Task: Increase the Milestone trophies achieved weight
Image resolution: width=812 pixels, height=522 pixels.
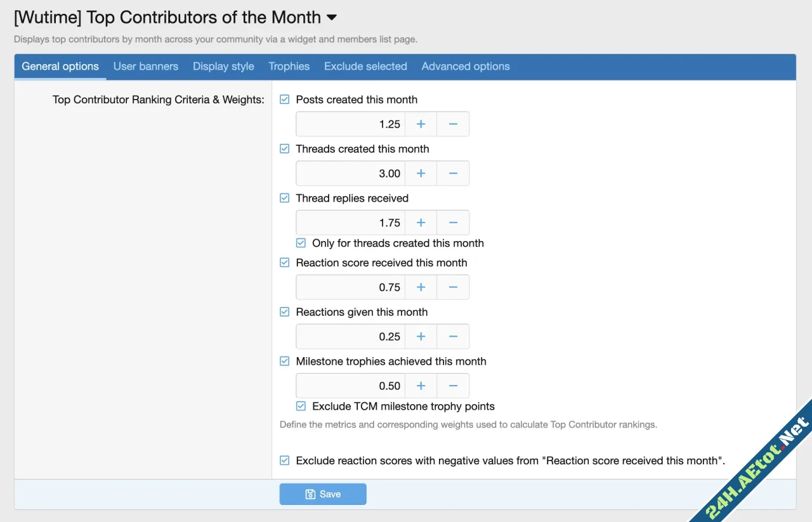Action: coord(421,385)
